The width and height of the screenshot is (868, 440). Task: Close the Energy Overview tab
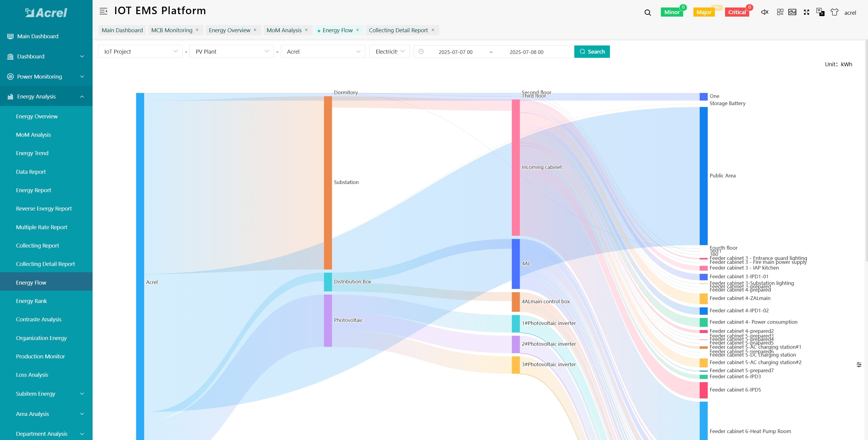pyautogui.click(x=255, y=30)
